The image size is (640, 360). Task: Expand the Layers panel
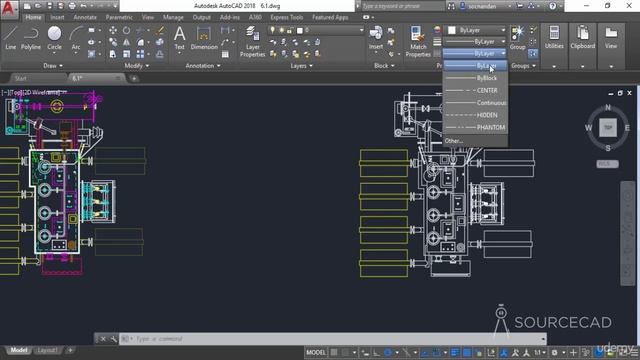pyautogui.click(x=302, y=66)
